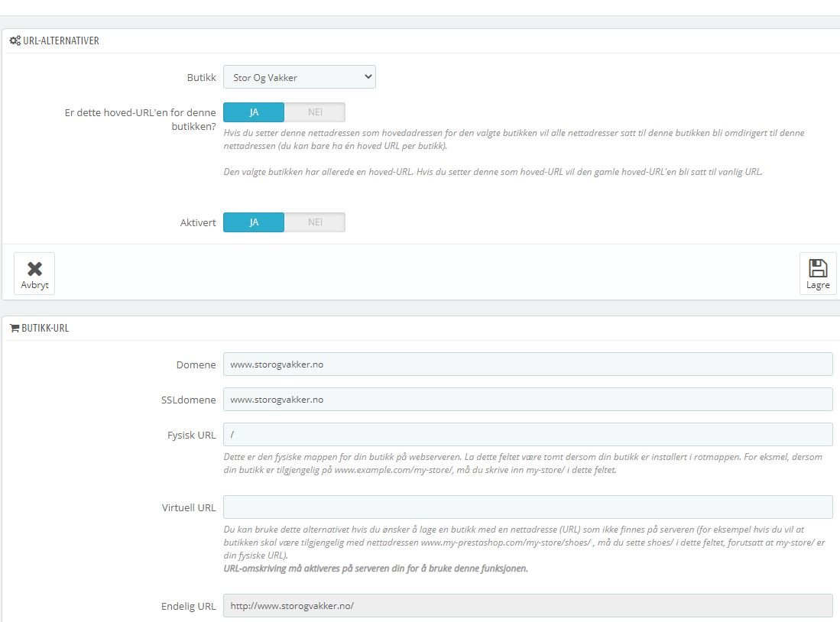Screen dimensions: 840x622
Task: Click the gears icon beside URL-ALTERNATIVER
Action: coord(15,40)
